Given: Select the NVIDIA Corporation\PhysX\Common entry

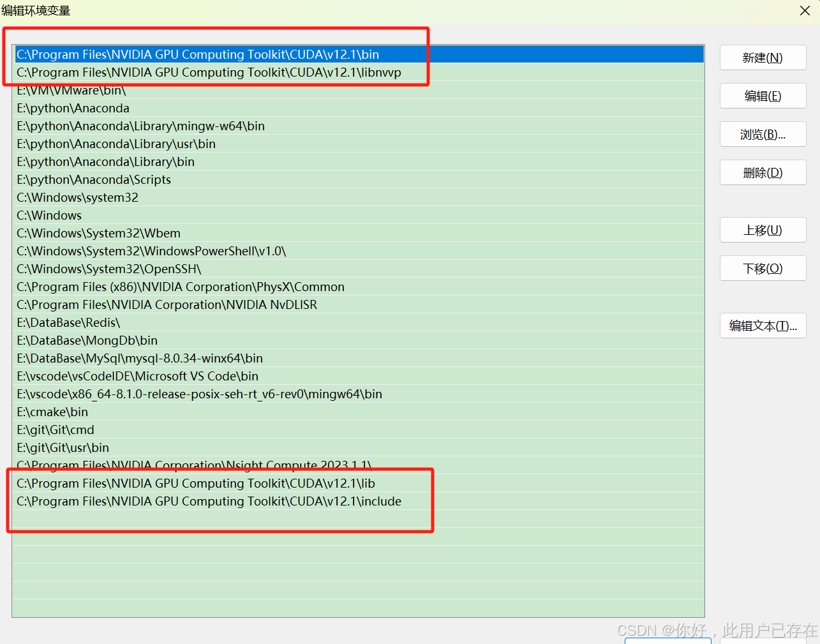Looking at the screenshot, I should coord(358,287).
